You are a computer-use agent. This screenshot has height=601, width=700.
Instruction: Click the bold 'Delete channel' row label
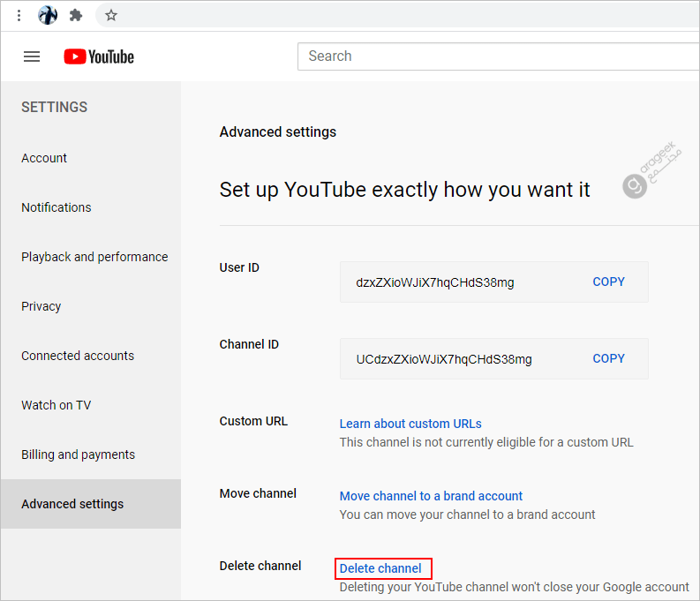pos(260,566)
